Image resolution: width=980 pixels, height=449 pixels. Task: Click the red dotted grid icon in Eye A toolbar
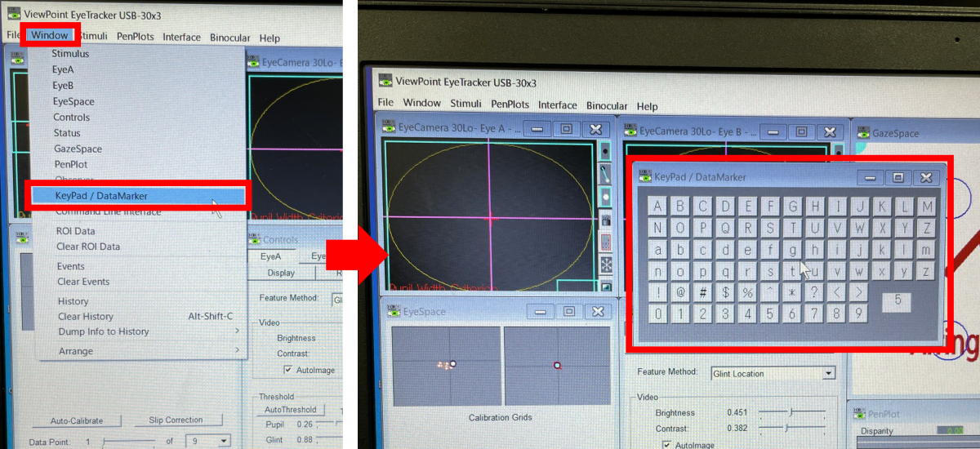(x=605, y=242)
